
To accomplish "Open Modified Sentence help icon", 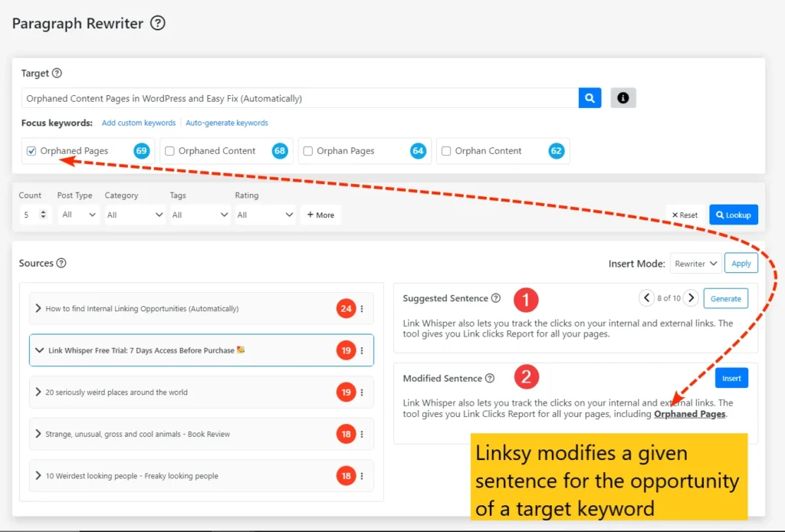I will click(490, 379).
